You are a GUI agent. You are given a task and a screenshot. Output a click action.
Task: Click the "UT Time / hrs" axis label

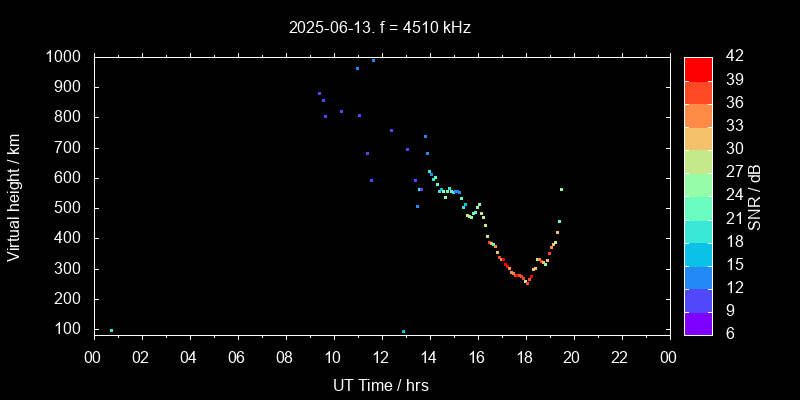pos(380,385)
